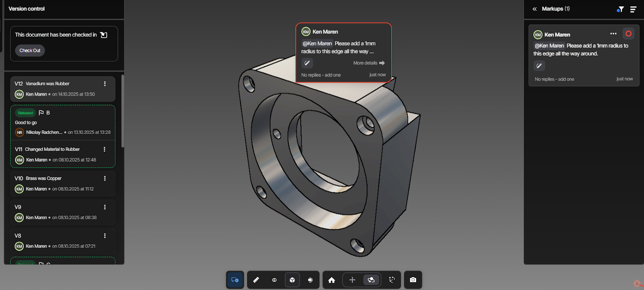
Task: Select version V10 Brass was Copper
Action: click(63, 183)
